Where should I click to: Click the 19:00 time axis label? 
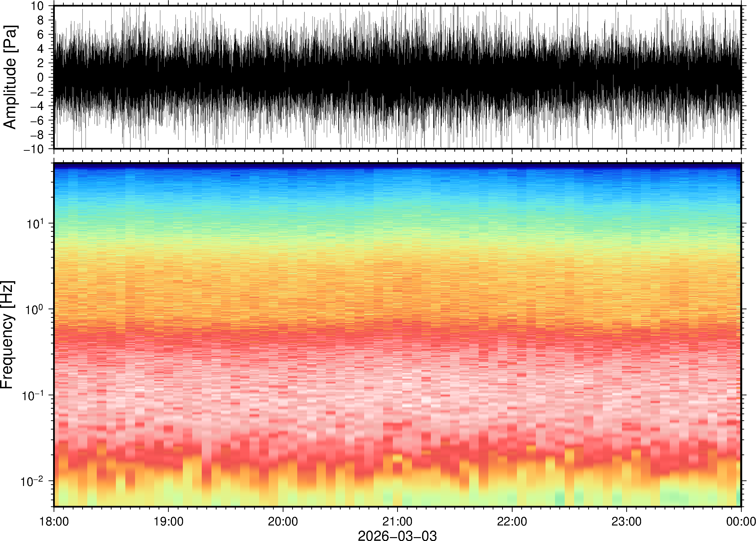pos(168,521)
